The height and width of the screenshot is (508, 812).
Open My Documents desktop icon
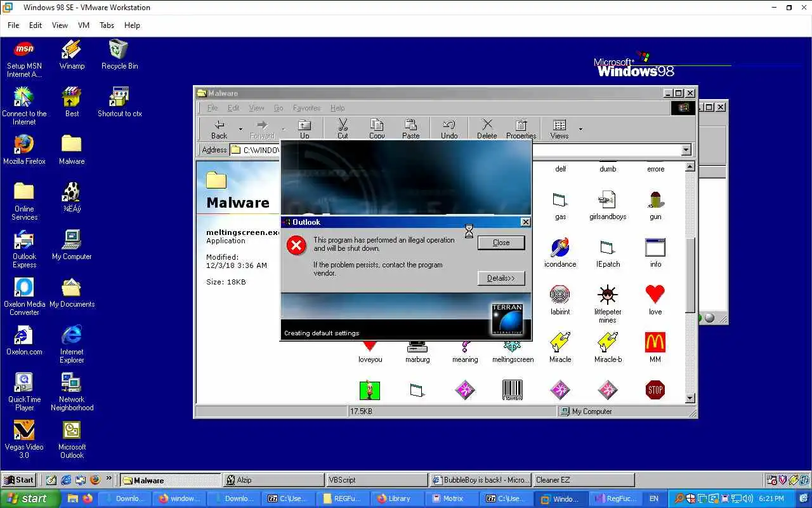coord(72,292)
